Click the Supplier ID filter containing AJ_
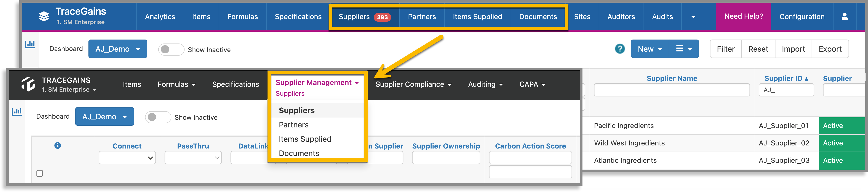Image resolution: width=868 pixels, height=192 pixels. pos(786,90)
